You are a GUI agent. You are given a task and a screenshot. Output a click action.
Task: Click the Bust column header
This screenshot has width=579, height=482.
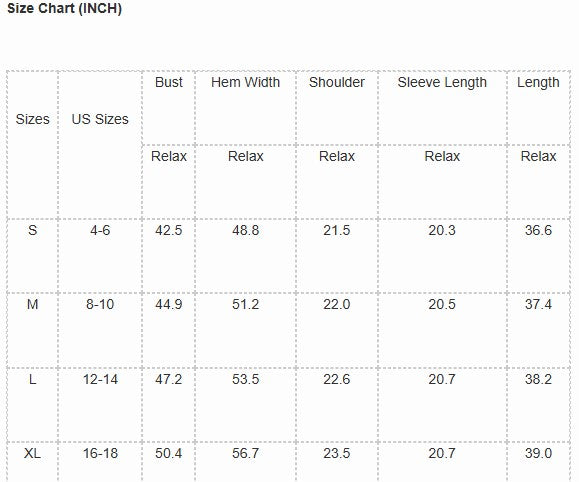(x=169, y=82)
